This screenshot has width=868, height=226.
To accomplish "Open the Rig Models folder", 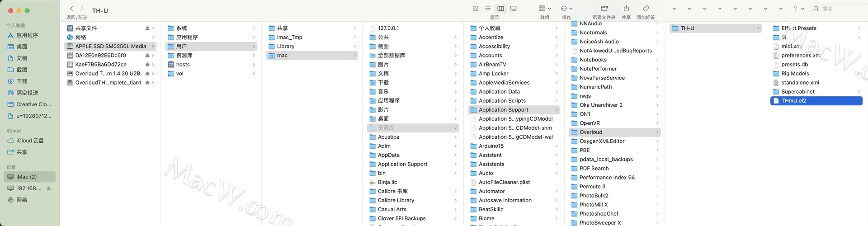I will coord(816,73).
